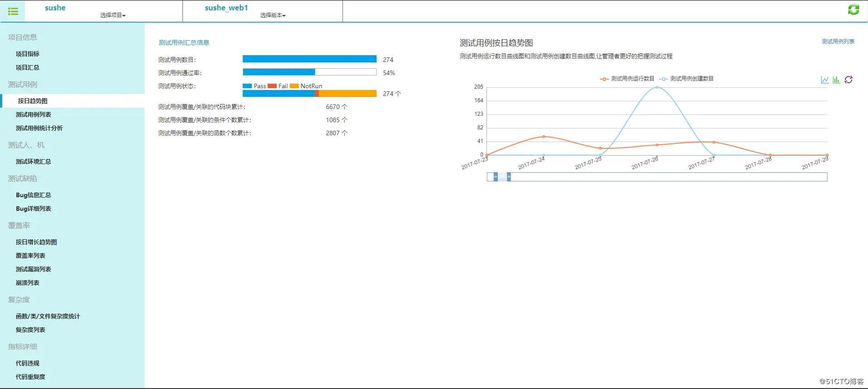Screen dimensions: 868x389
Task: Open 测试环境汇总 in the sidebar
Action: click(x=33, y=161)
